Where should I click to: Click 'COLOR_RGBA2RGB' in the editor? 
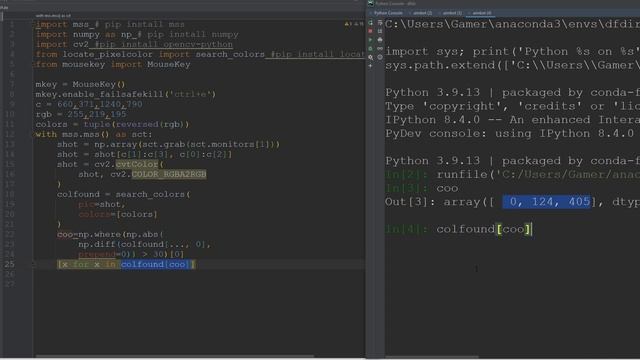pos(169,174)
